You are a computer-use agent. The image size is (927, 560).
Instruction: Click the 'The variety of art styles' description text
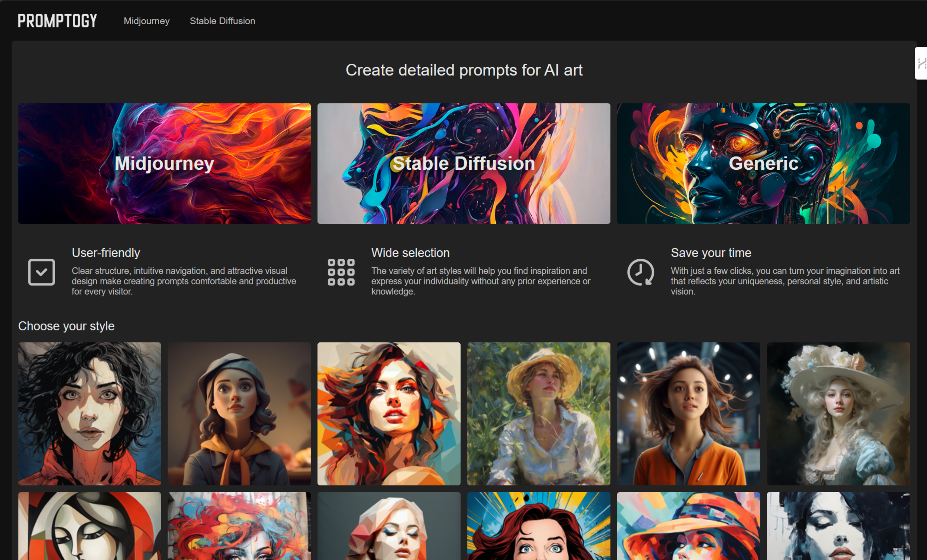coord(481,281)
